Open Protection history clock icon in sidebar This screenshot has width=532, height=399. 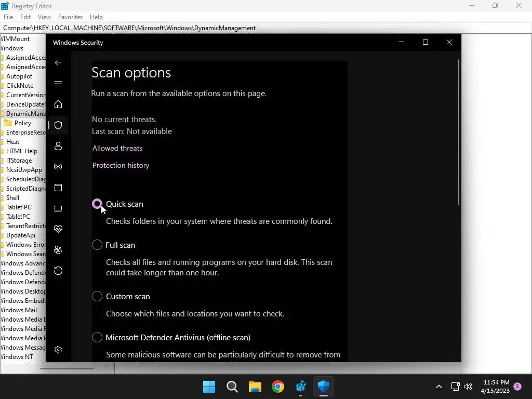(x=58, y=271)
